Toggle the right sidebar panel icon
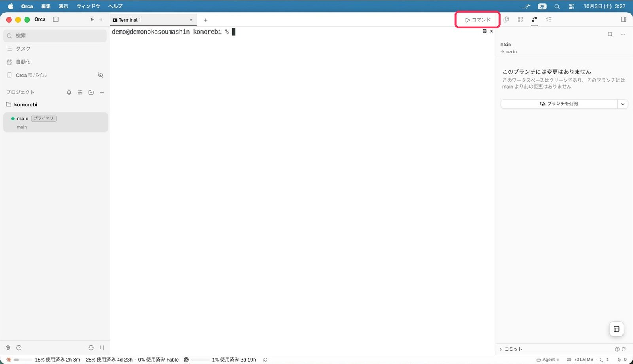The image size is (633, 364). pos(624,19)
